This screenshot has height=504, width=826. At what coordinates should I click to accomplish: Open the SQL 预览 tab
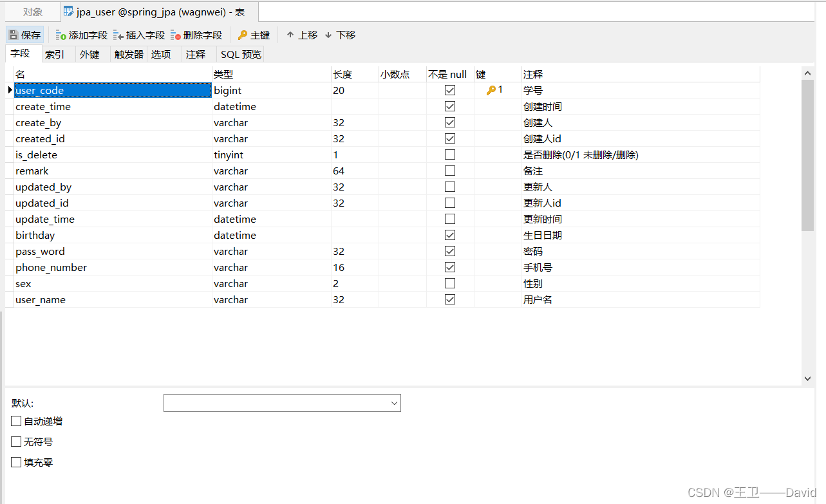(241, 55)
